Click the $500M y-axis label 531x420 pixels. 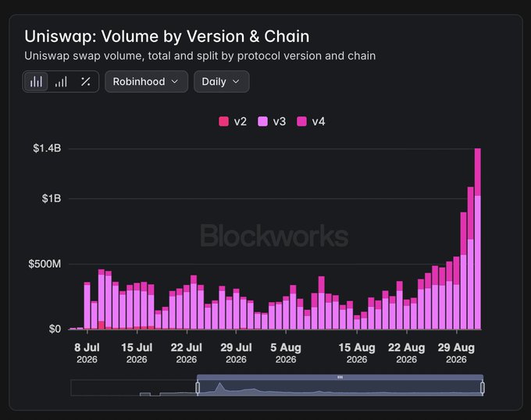[45, 264]
